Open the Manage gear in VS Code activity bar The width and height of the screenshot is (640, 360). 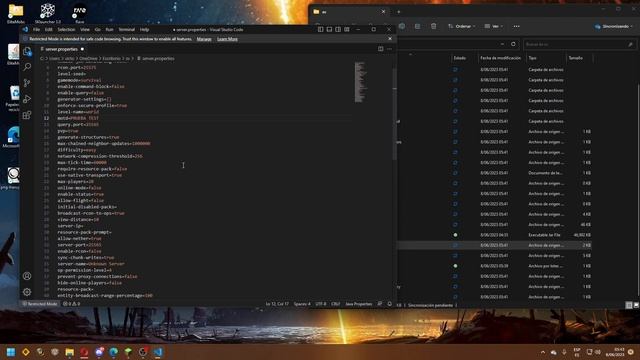pos(27,292)
